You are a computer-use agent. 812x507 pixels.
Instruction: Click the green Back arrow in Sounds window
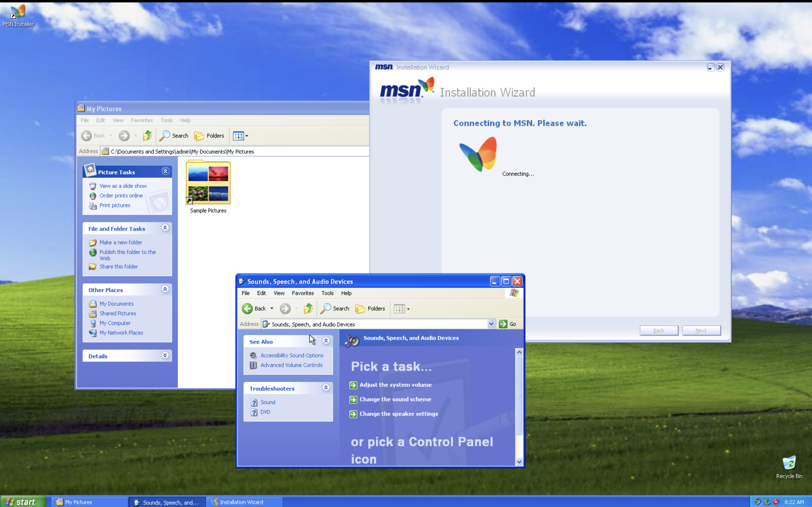(247, 309)
